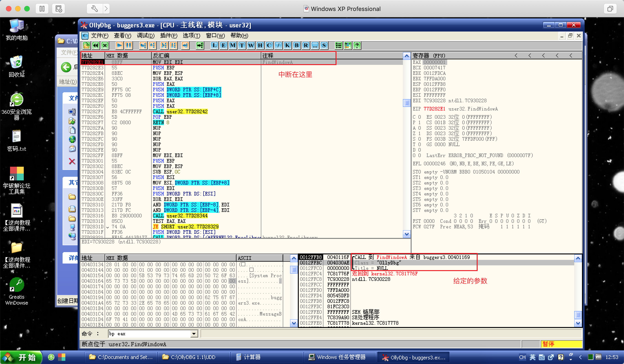Select the PUSH EBP line at 77D282E3

click(164, 68)
